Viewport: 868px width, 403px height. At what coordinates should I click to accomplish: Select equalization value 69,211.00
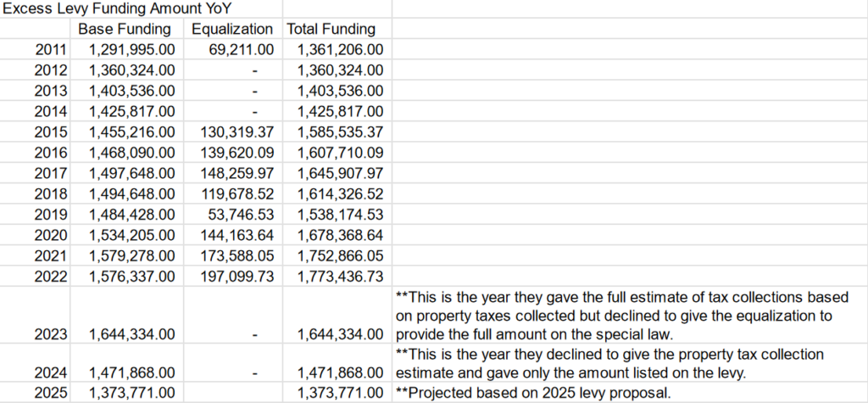242,50
